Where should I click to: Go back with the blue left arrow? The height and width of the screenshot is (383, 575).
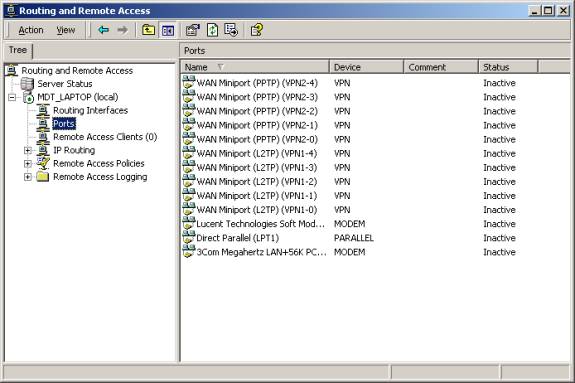tap(103, 30)
